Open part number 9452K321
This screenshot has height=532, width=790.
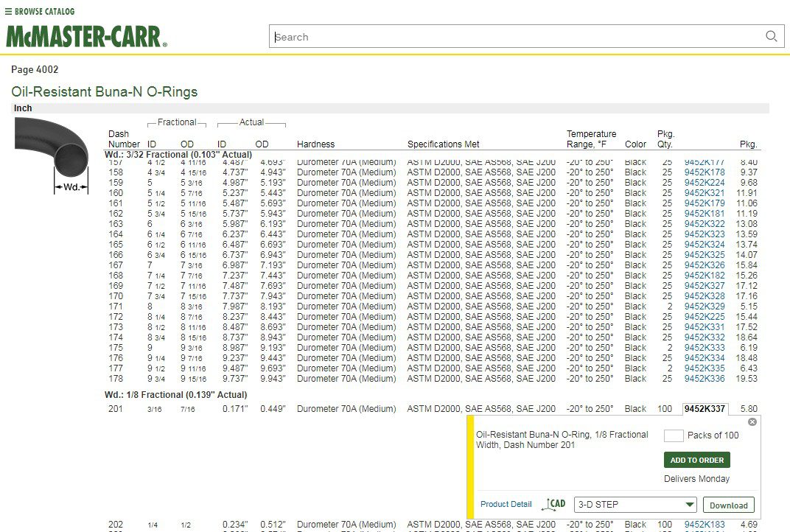[x=705, y=193]
